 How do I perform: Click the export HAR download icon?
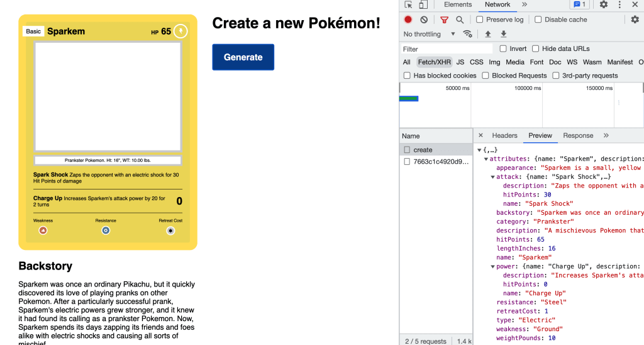point(504,34)
